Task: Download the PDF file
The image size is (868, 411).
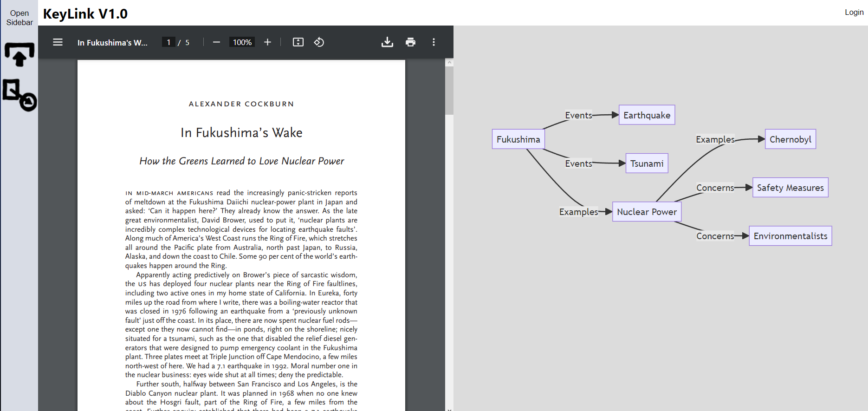Action: click(x=387, y=42)
